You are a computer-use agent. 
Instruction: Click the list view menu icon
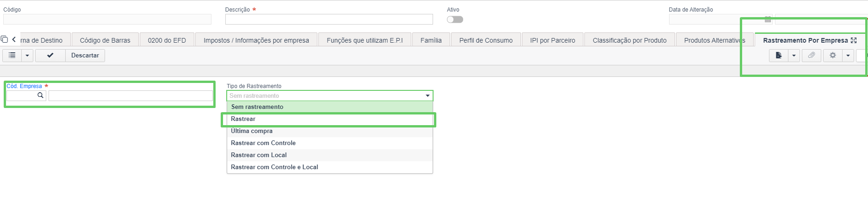point(12,55)
